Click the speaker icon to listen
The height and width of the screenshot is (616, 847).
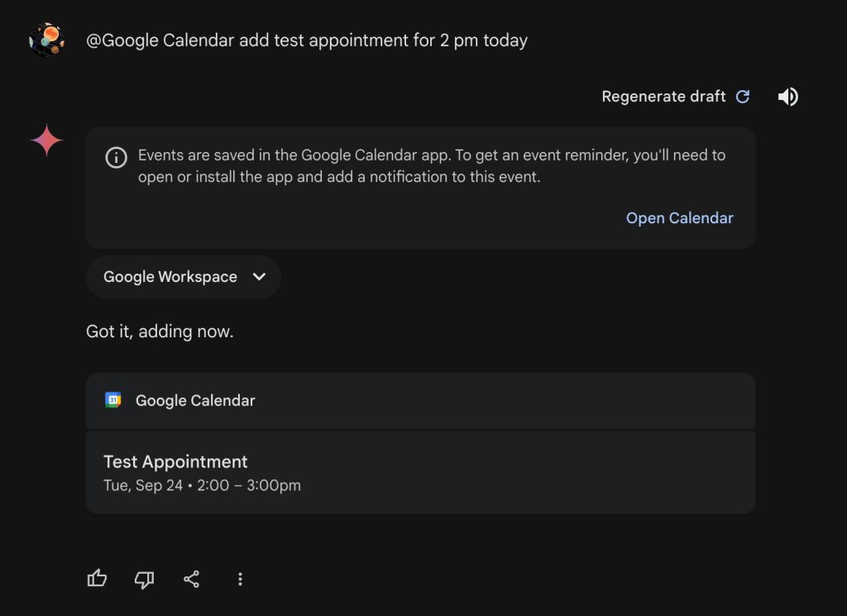click(x=787, y=97)
